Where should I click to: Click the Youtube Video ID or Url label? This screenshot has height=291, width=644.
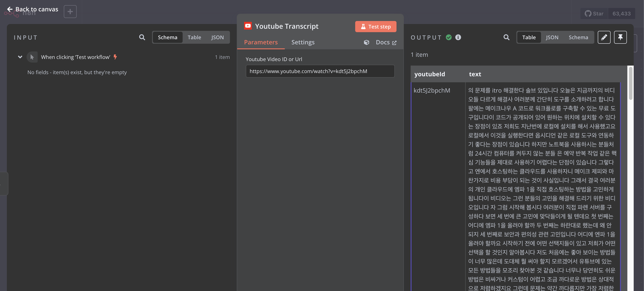pos(274,59)
